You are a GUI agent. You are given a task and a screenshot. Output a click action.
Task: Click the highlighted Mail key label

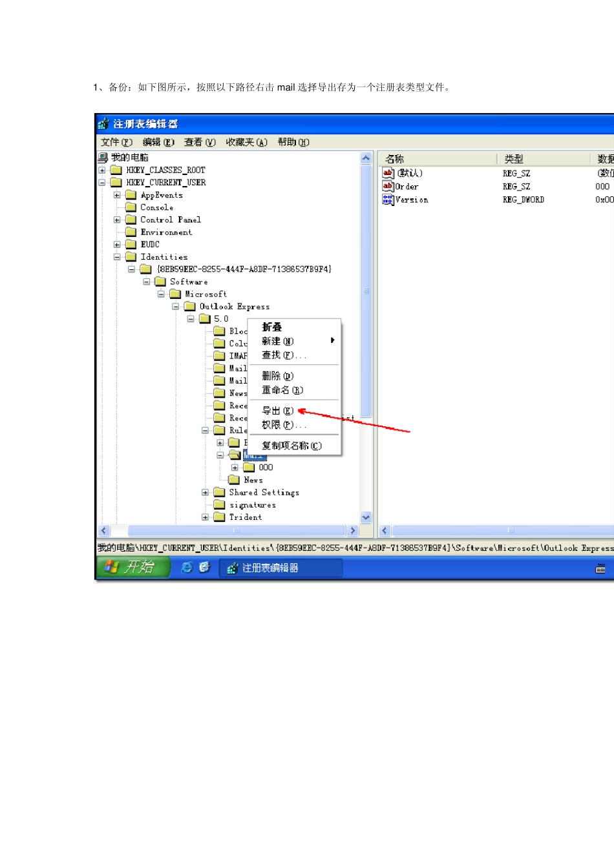(x=255, y=455)
